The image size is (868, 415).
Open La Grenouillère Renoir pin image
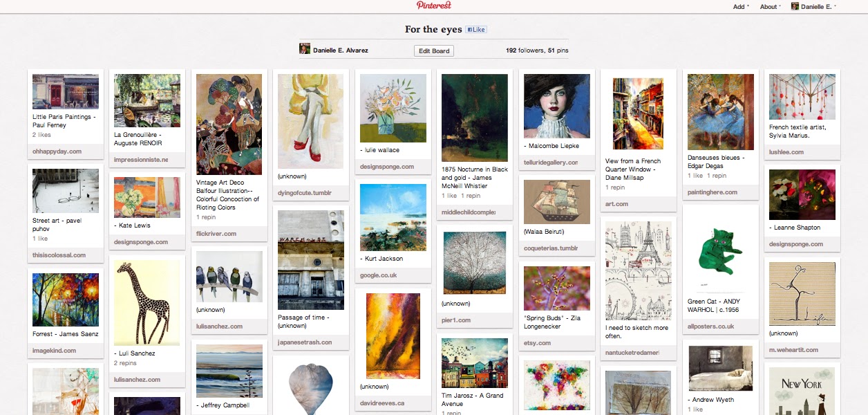coord(147,100)
